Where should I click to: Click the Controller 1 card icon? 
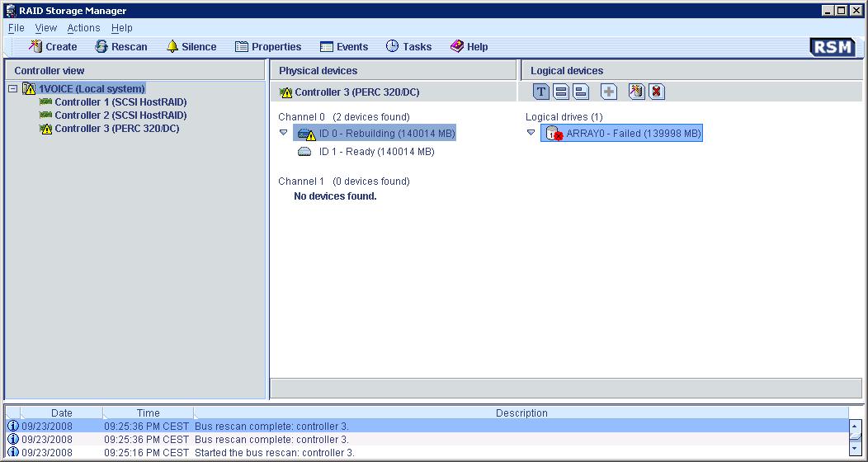(x=46, y=101)
